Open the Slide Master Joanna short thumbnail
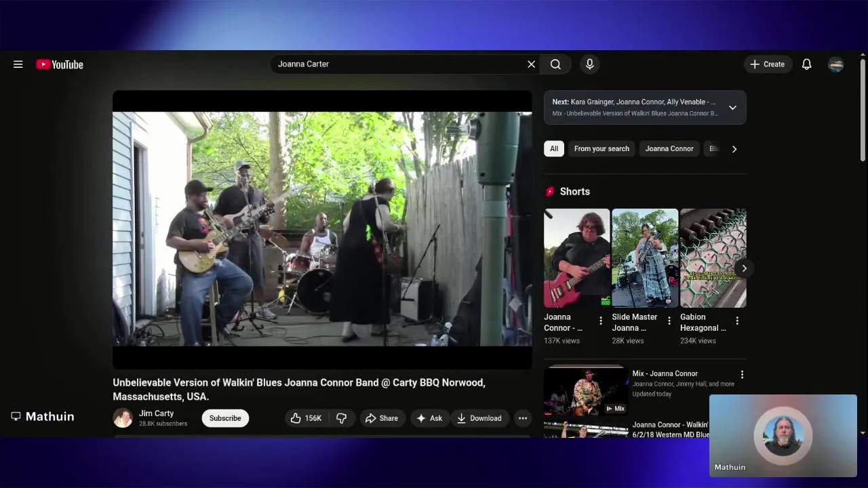 (x=645, y=258)
